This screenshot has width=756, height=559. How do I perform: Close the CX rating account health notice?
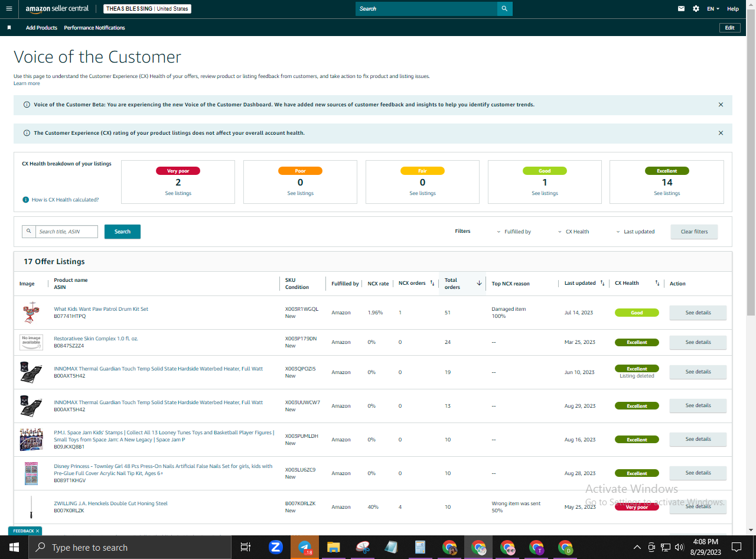[721, 133]
